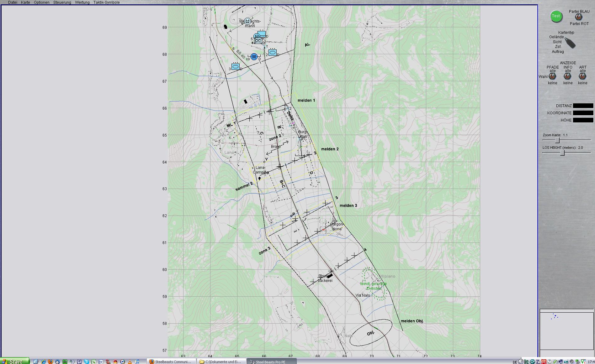
Task: Toggle the Partei BLAU/ROT switch
Action: tap(578, 17)
